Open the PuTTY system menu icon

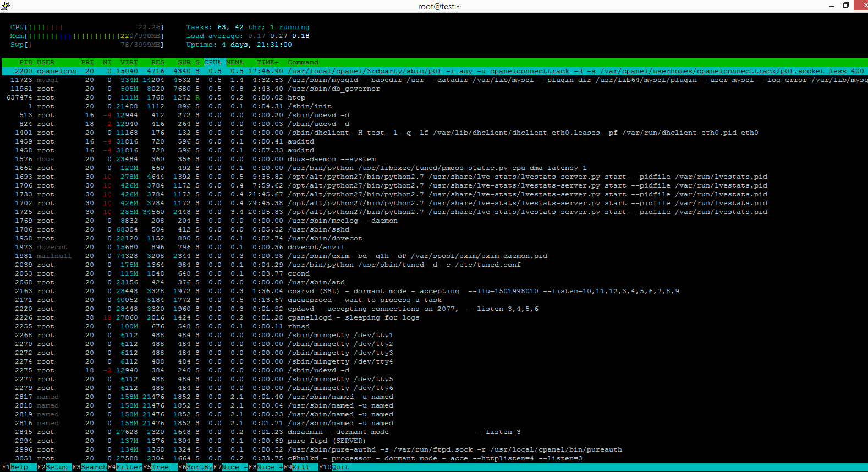click(6, 6)
